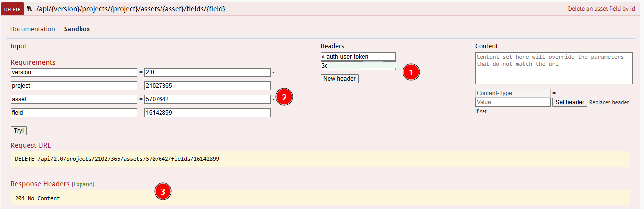644x209 pixels.
Task: Click the New header button
Action: (x=339, y=79)
